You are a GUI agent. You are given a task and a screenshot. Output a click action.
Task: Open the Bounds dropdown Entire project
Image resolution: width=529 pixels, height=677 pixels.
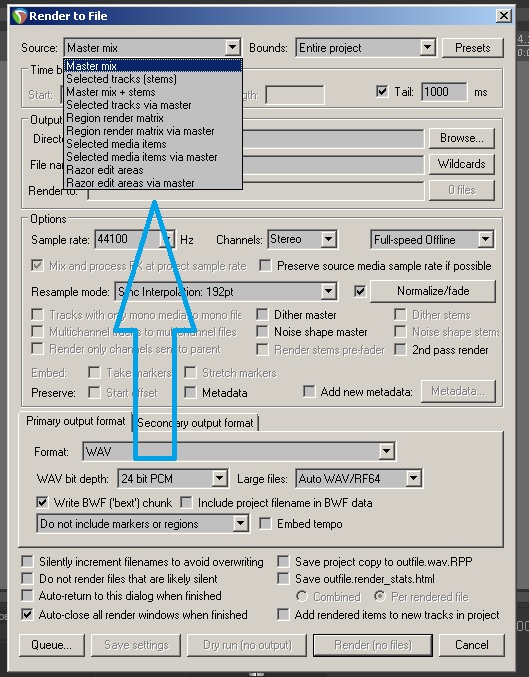[x=366, y=47]
